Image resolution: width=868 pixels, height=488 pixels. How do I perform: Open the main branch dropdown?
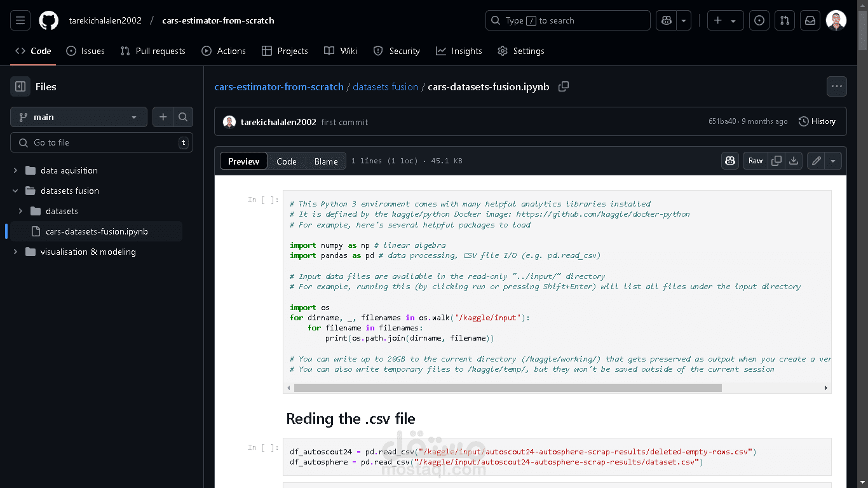pyautogui.click(x=79, y=117)
